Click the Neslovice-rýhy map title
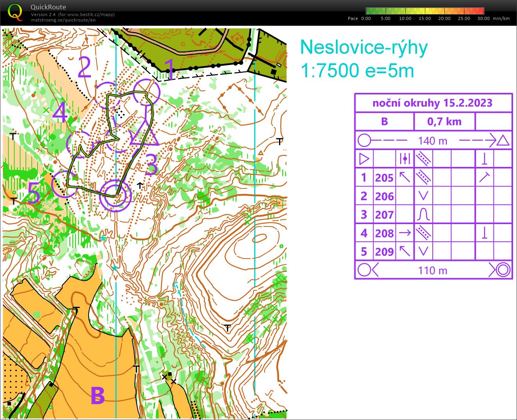This screenshot has height=420, width=517. [x=364, y=48]
